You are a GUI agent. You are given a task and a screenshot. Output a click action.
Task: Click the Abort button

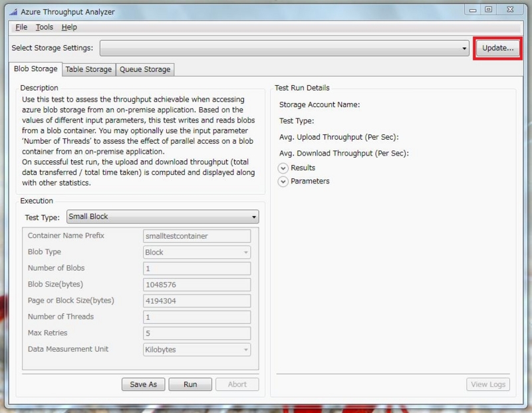237,384
